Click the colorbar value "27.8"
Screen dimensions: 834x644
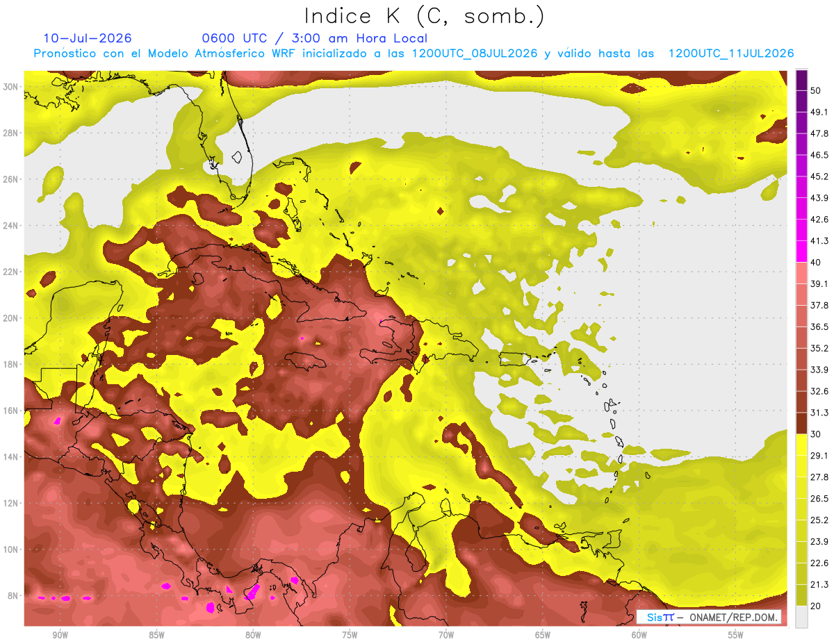tap(819, 477)
